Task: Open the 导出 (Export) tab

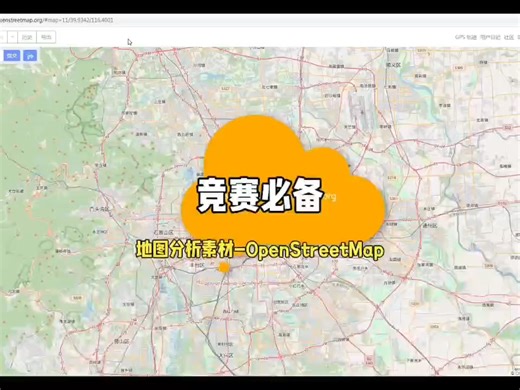Action: click(x=46, y=37)
